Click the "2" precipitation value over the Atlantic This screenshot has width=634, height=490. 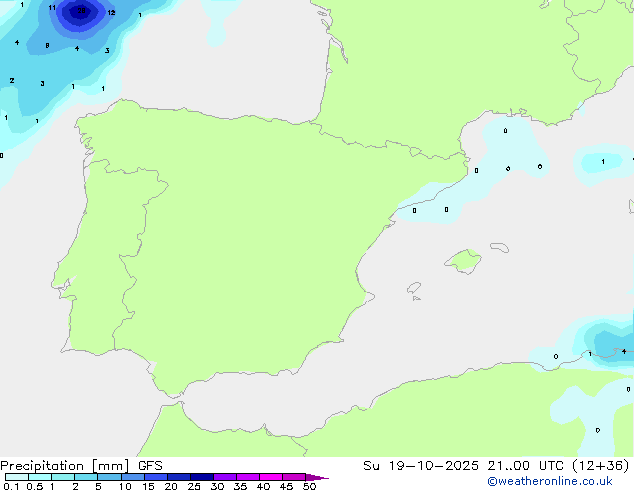point(12,80)
